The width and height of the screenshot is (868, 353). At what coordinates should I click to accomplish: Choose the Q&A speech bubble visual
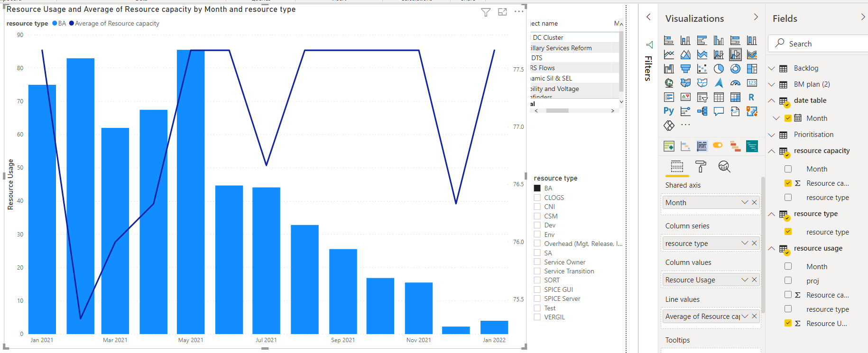click(719, 111)
